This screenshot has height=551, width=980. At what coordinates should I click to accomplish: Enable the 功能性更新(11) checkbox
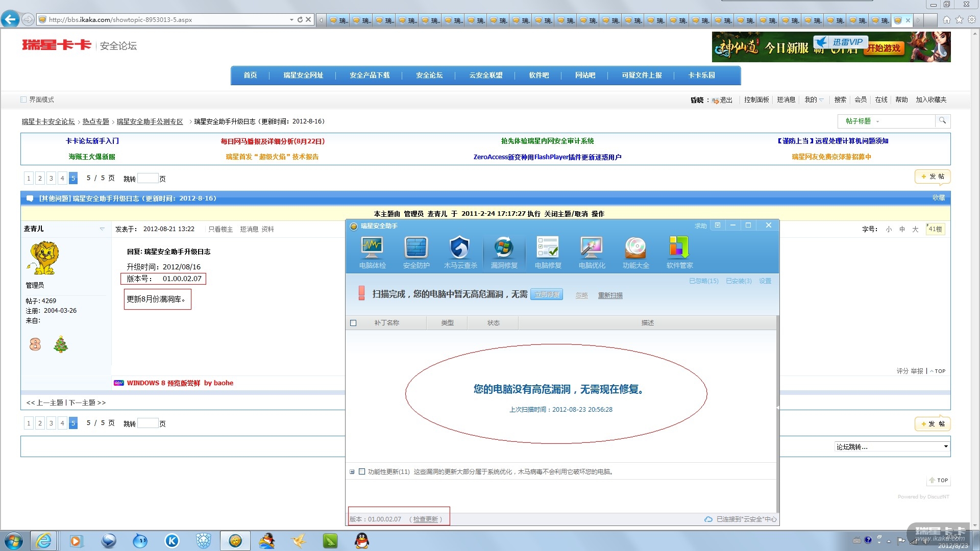362,471
